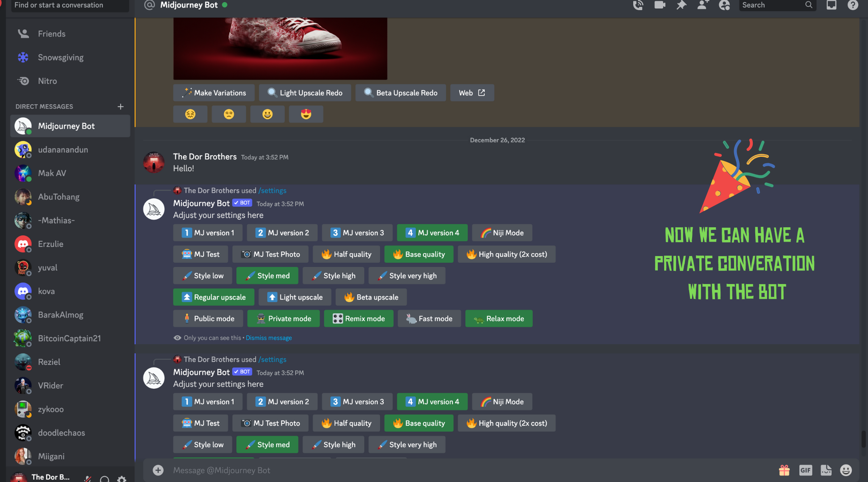
Task: Select Style high in upper settings message
Action: click(333, 276)
